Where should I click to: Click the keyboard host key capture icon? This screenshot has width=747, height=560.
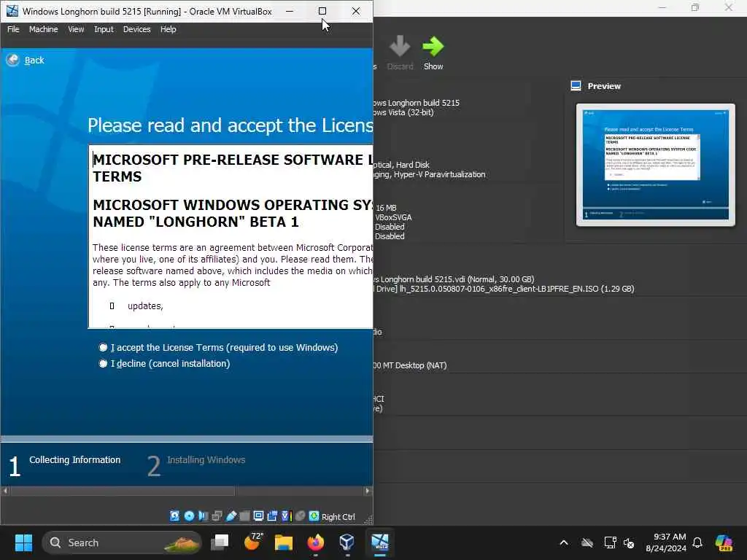point(314,516)
